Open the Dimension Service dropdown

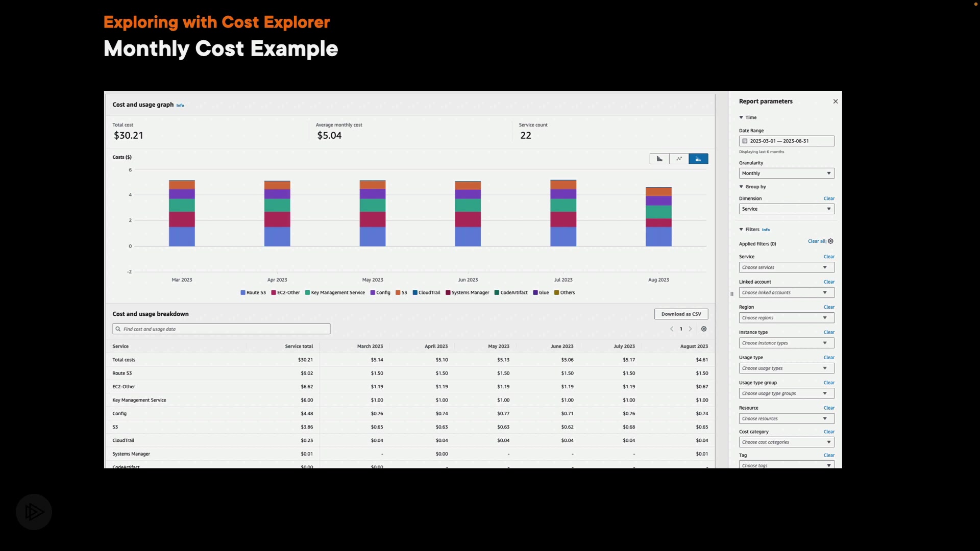786,209
